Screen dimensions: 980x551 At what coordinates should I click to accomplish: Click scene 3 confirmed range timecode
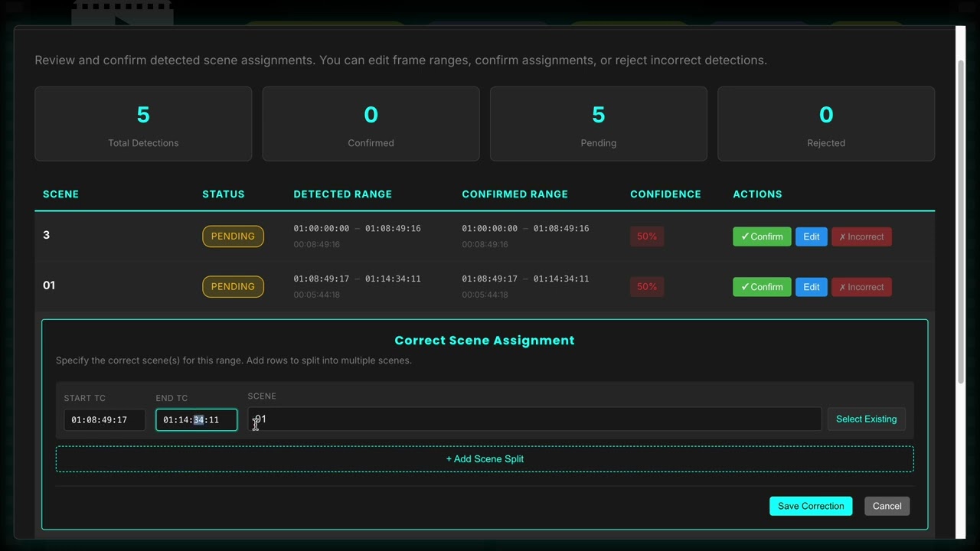pos(525,229)
